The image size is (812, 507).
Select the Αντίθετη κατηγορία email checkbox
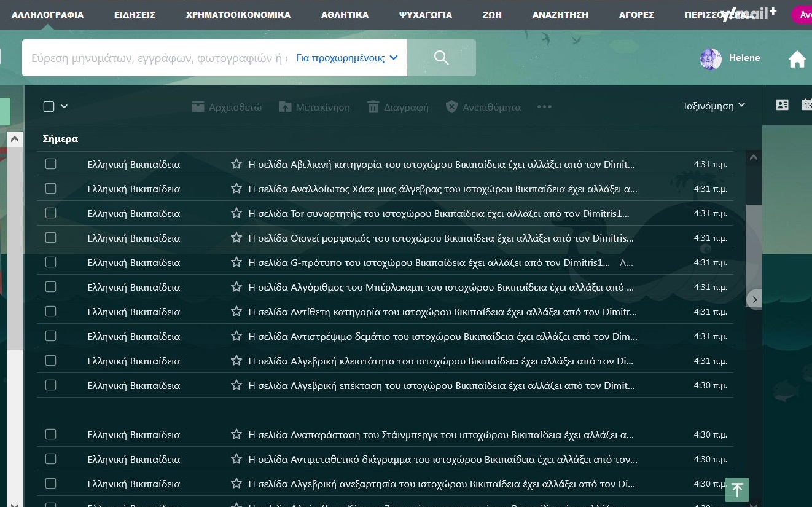[x=50, y=312]
